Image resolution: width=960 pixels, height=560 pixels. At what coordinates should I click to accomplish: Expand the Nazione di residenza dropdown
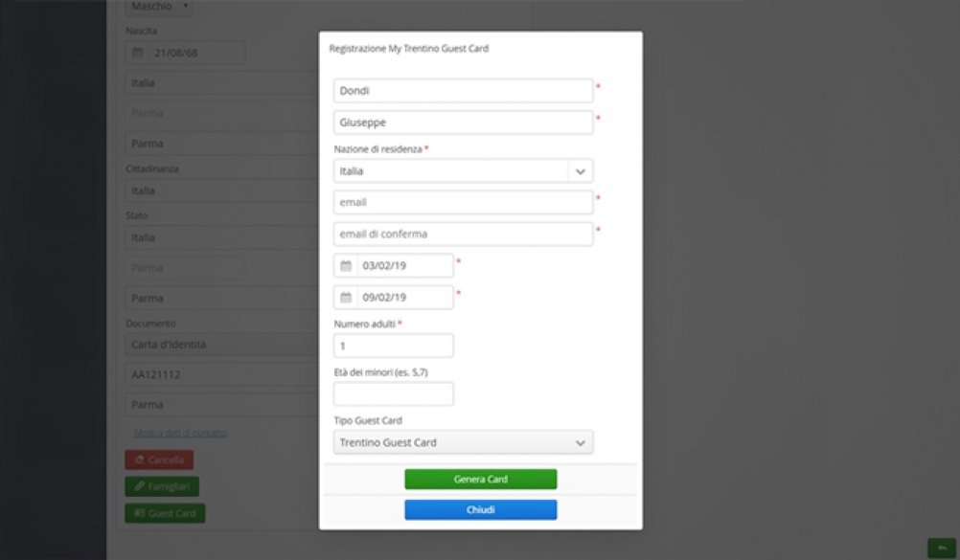pos(580,171)
